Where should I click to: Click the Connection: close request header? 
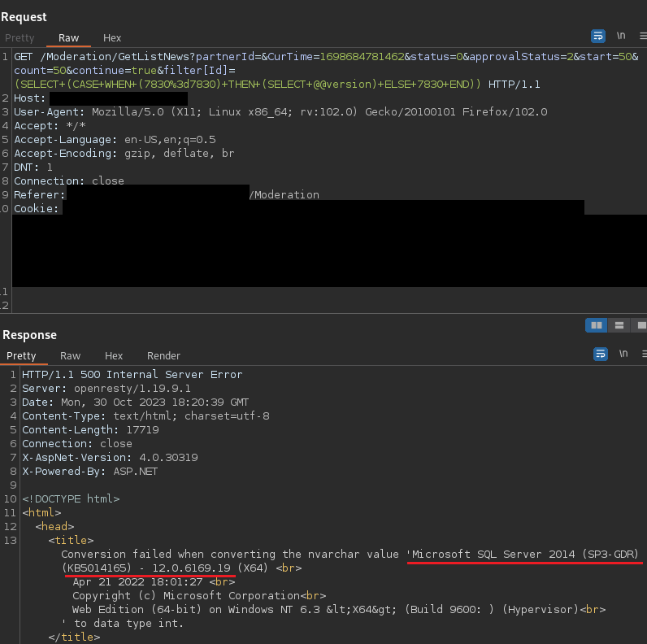(69, 181)
